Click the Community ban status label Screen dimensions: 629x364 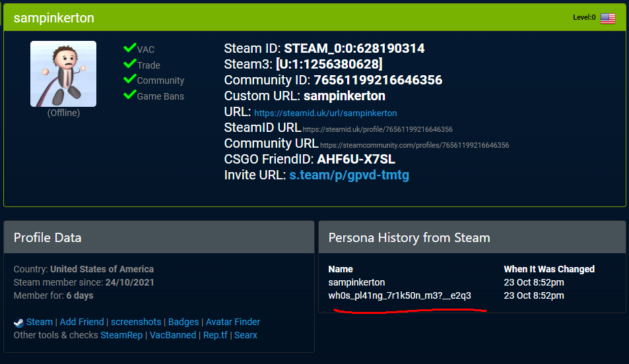click(x=160, y=80)
